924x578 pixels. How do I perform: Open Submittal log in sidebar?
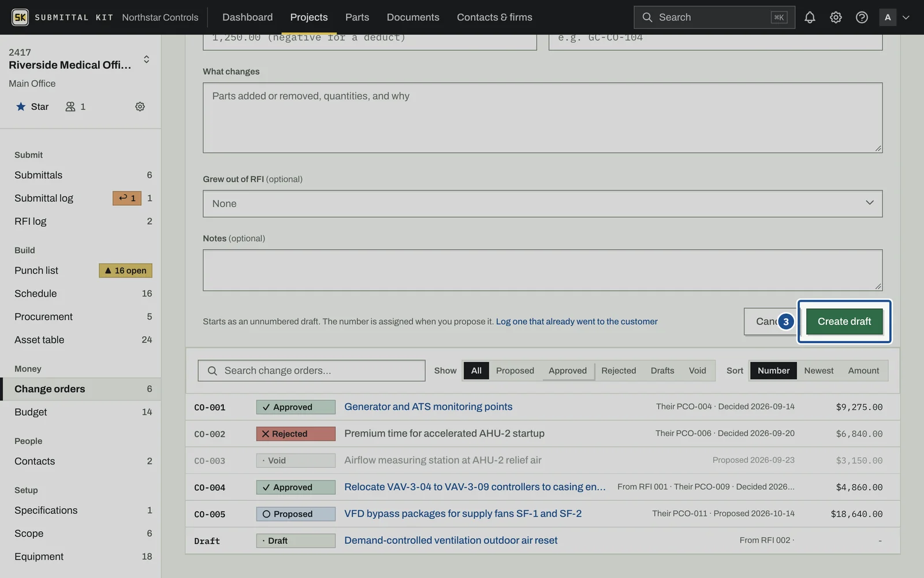click(81, 198)
